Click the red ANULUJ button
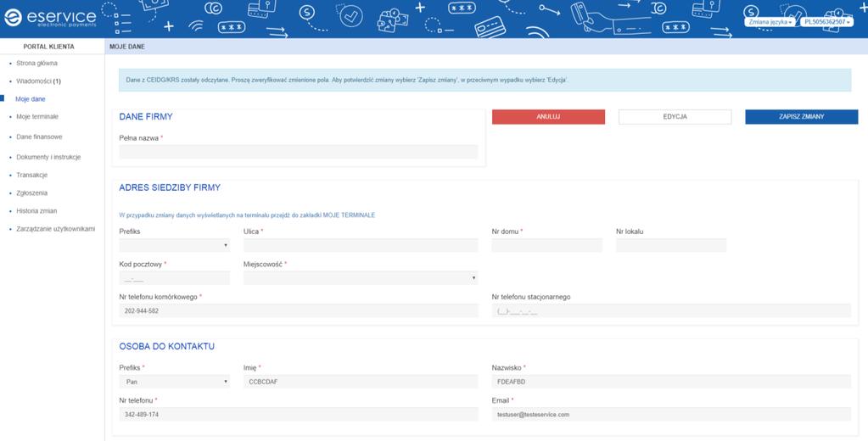Image resolution: width=868 pixels, height=441 pixels. [549, 117]
